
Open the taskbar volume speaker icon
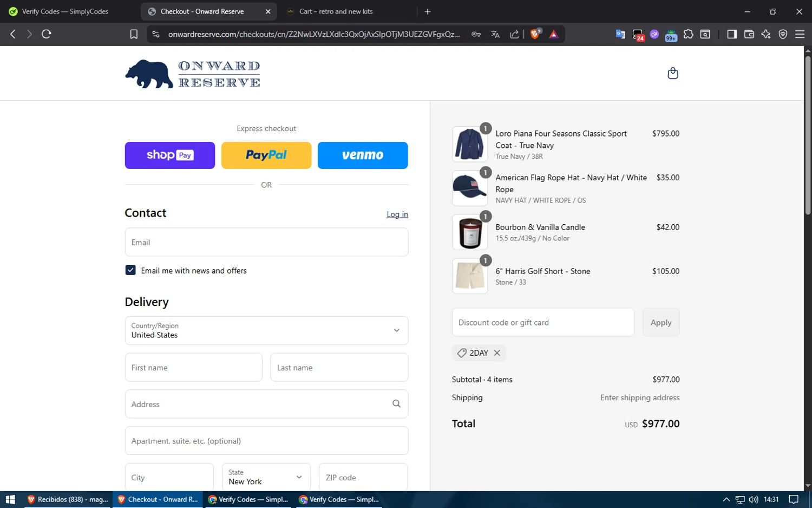coord(753,499)
